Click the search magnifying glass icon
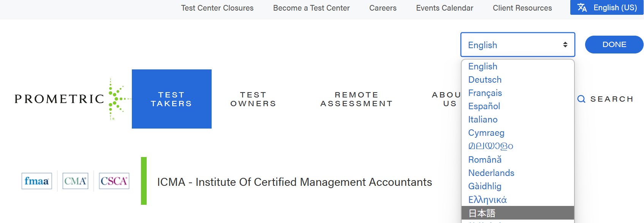 pyautogui.click(x=581, y=99)
